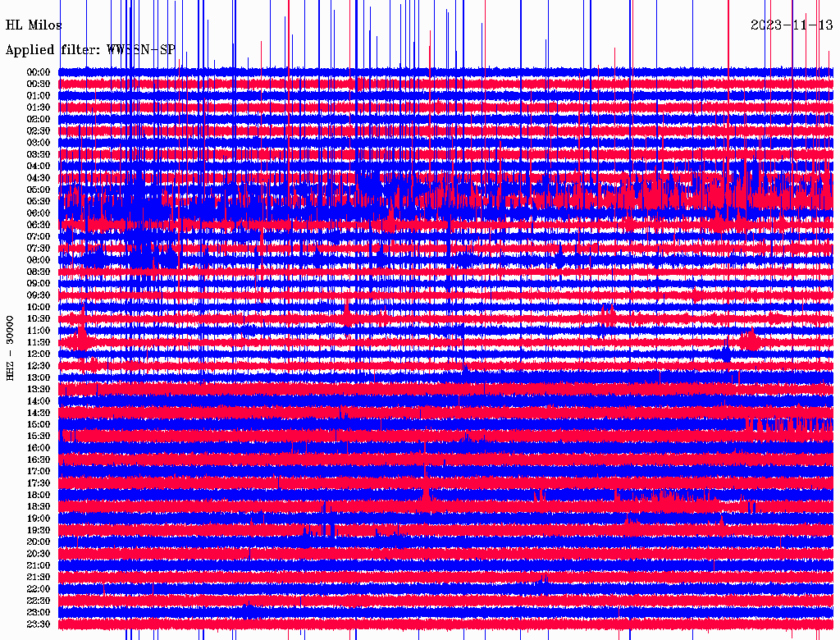
Task: Select the 12:00 time label
Action: [x=39, y=354]
